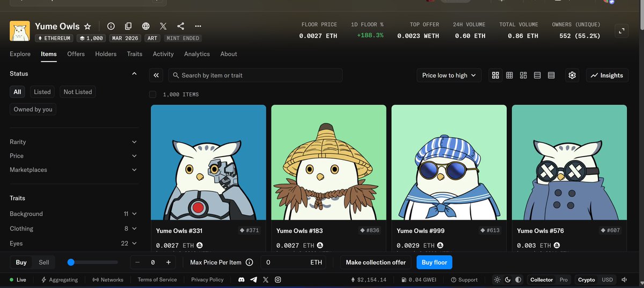Image resolution: width=644 pixels, height=288 pixels.
Task: Display prices in USD
Action: pyautogui.click(x=607, y=280)
